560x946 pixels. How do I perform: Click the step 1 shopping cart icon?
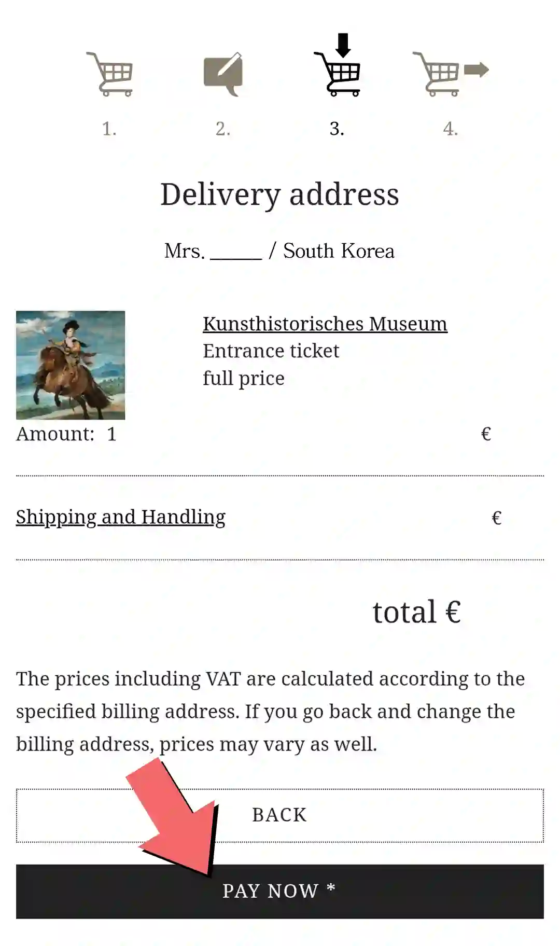tap(110, 74)
